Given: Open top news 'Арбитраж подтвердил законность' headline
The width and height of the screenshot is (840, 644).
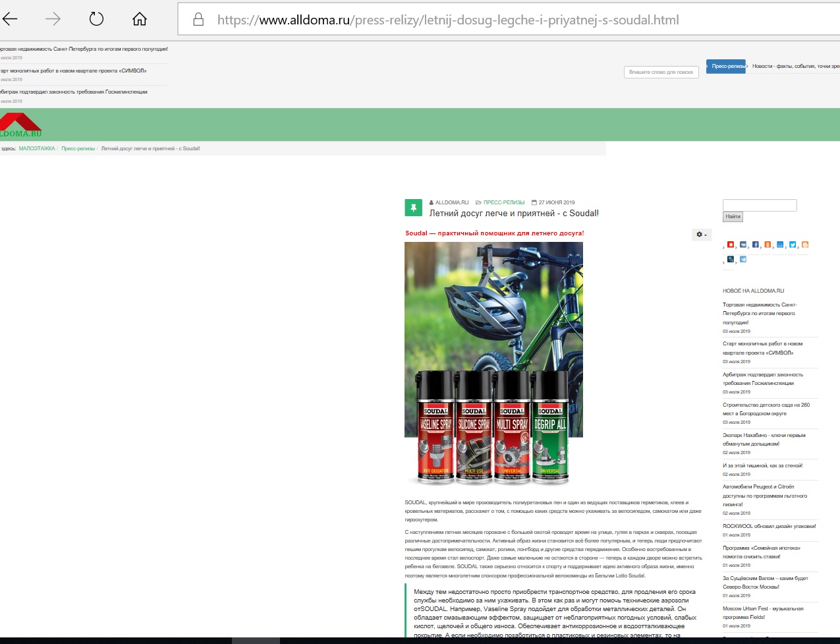Looking at the screenshot, I should point(74,92).
